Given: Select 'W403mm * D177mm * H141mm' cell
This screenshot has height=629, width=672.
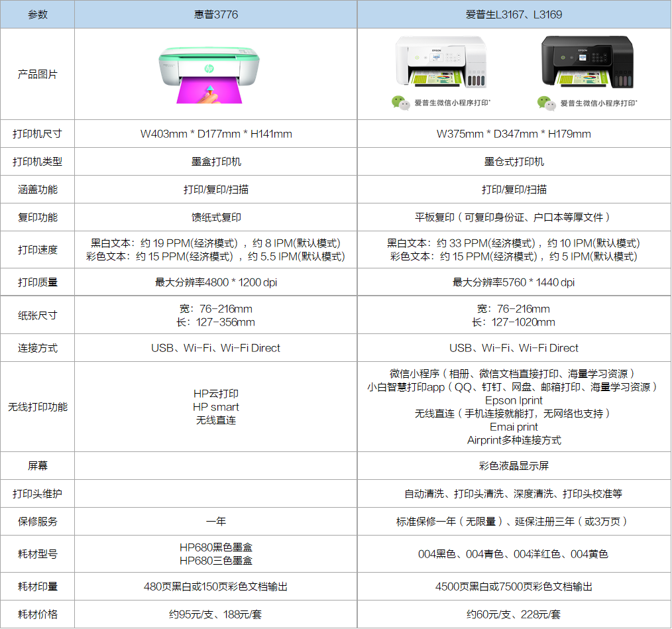Looking at the screenshot, I should [x=216, y=134].
